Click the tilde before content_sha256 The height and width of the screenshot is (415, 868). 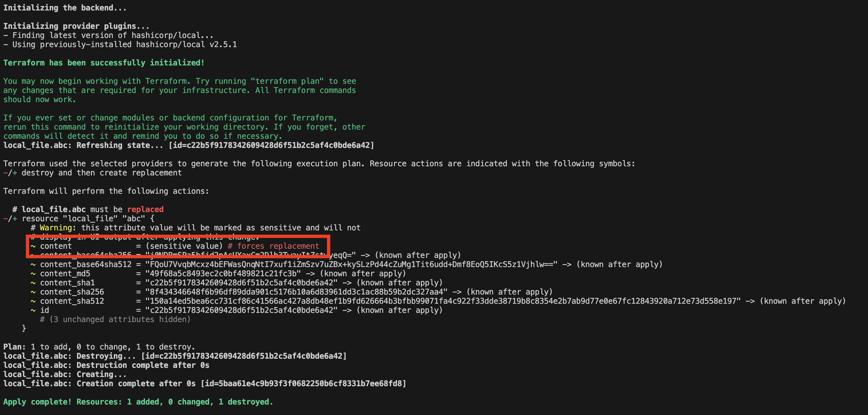click(x=33, y=292)
